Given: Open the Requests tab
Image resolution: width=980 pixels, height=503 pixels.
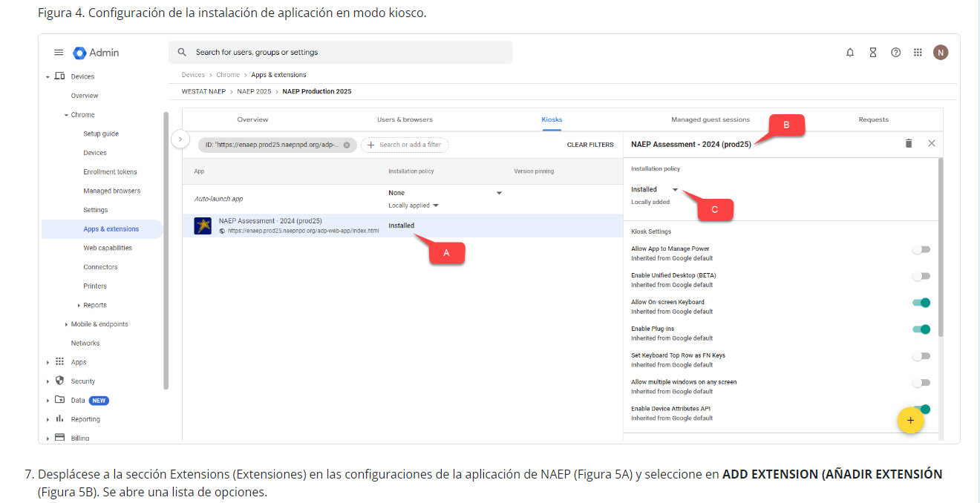Looking at the screenshot, I should [873, 119].
